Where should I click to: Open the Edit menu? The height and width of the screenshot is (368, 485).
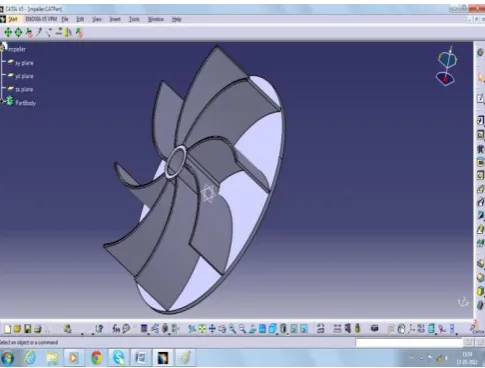(80, 19)
